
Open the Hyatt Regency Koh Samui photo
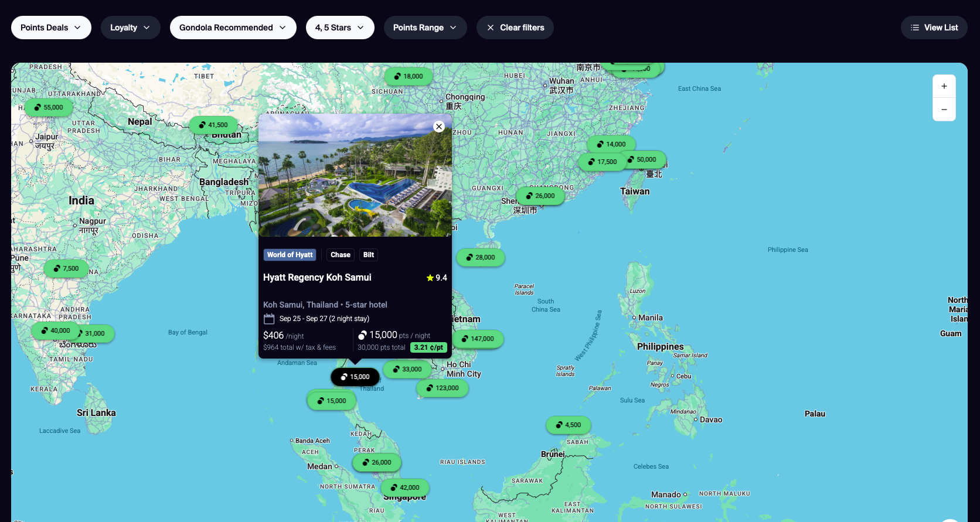(355, 175)
